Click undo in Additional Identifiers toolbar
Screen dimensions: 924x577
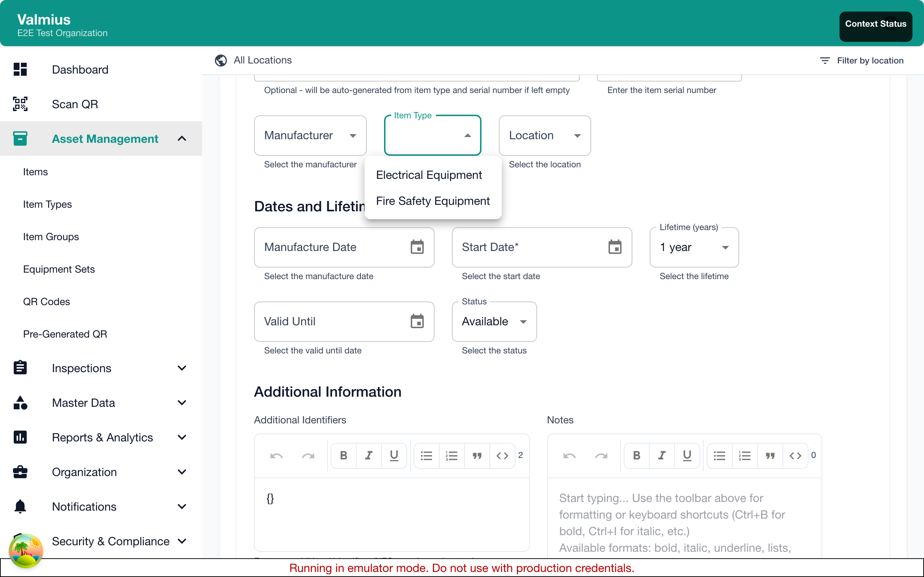276,455
